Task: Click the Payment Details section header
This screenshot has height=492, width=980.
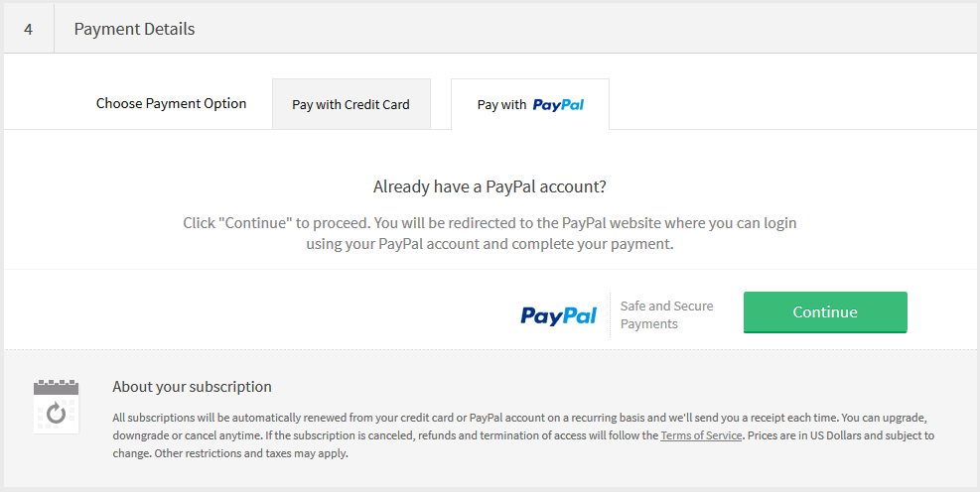Action: [x=134, y=29]
